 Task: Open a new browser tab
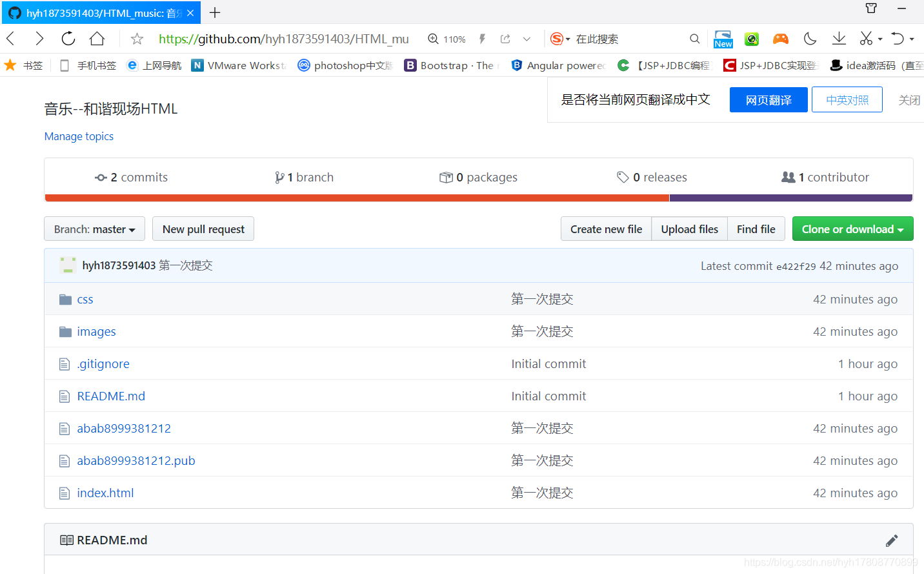[215, 12]
